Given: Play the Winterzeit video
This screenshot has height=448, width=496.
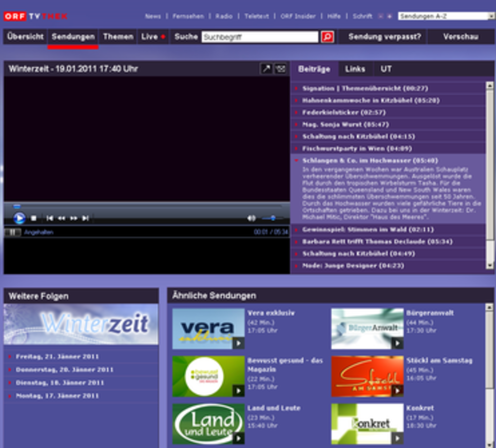Looking at the screenshot, I should click(19, 218).
